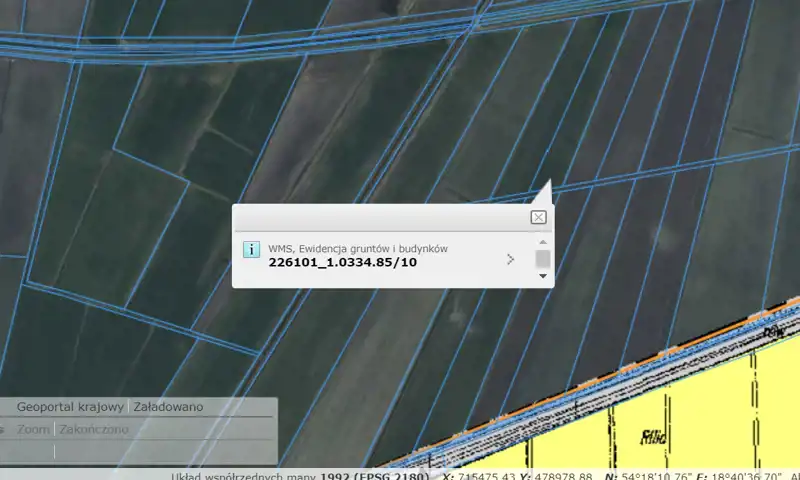Click the Zakończono status text

click(94, 429)
